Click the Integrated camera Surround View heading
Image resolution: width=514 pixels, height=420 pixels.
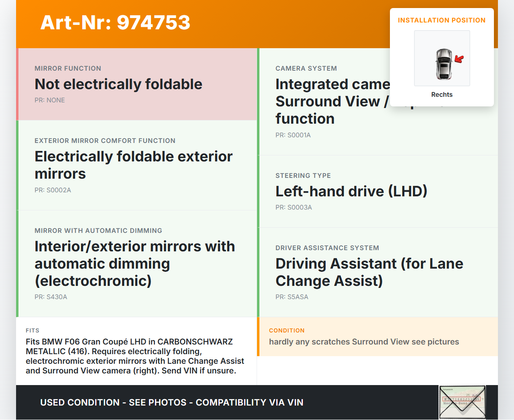point(332,102)
